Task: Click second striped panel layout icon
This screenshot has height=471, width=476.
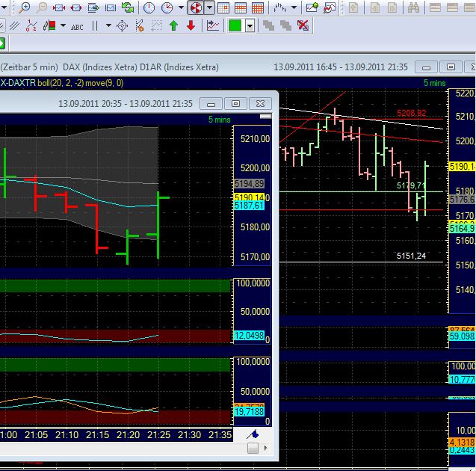Action: [x=452, y=7]
